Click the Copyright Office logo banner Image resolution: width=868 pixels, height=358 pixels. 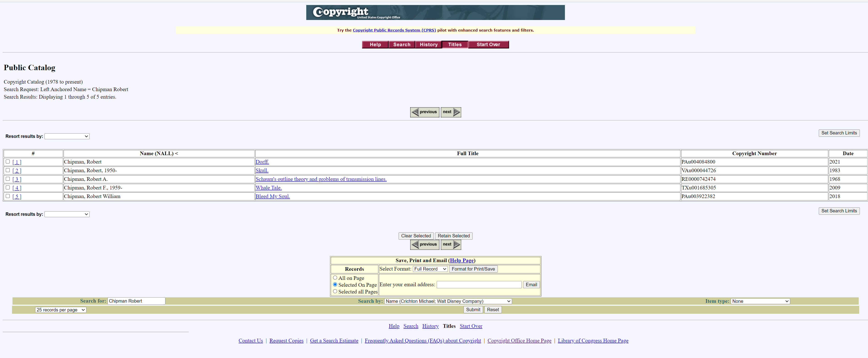pos(435,12)
